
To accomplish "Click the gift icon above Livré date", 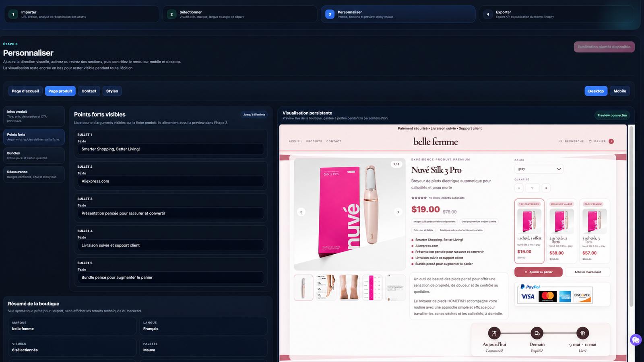I will click(x=582, y=333).
